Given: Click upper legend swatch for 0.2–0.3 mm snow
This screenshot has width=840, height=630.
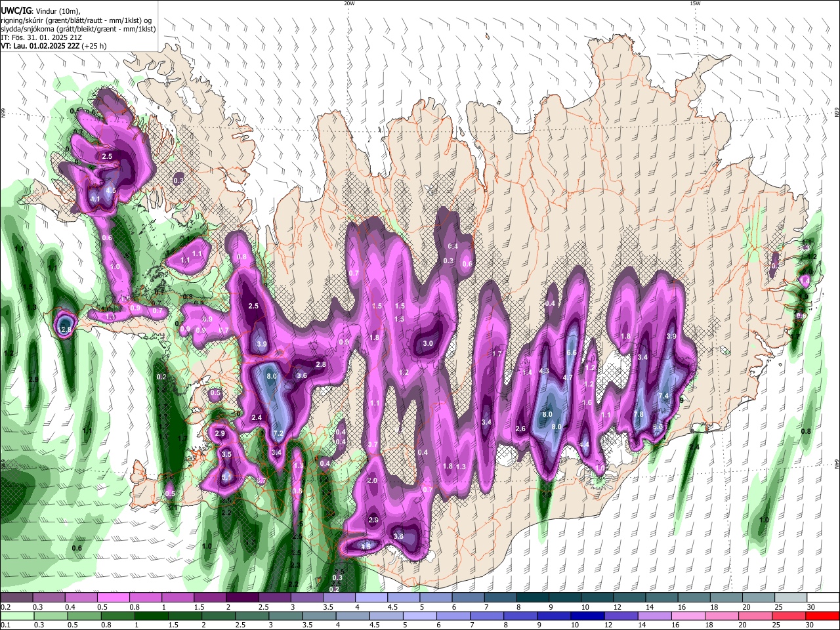Looking at the screenshot, I should 16,597.
